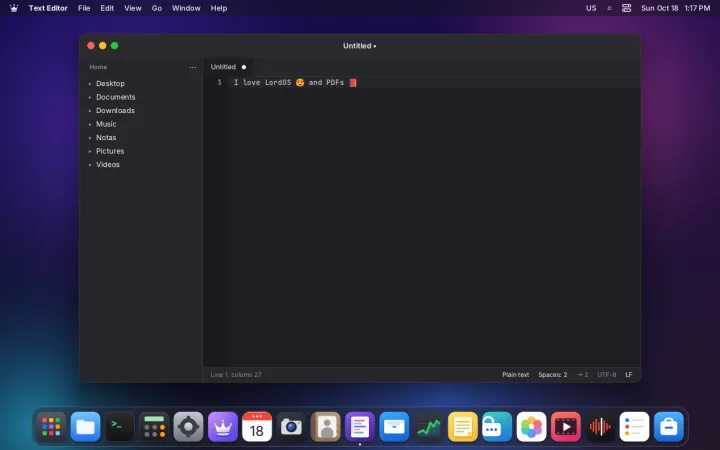Expand the Pictures folder arrow
Image resolution: width=720 pixels, height=450 pixels.
tap(90, 151)
